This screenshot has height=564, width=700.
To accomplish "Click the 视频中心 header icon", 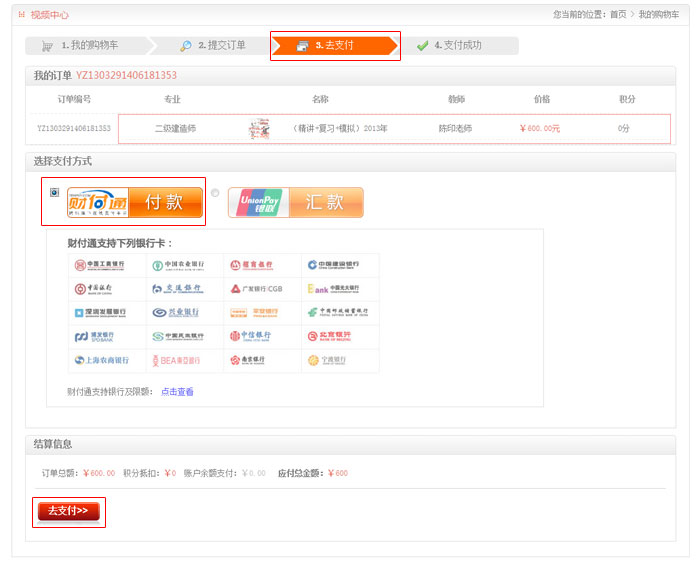I will tap(21, 15).
